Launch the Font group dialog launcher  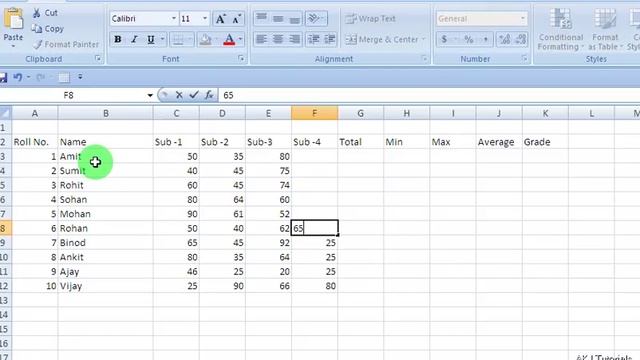241,59
